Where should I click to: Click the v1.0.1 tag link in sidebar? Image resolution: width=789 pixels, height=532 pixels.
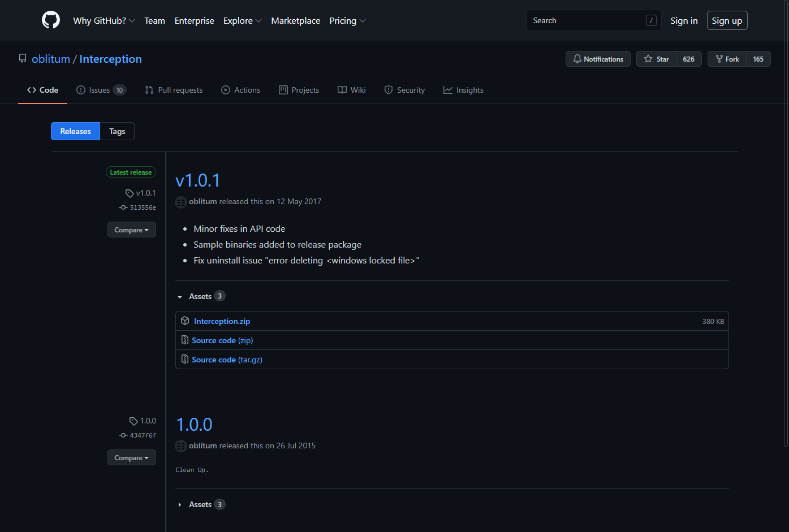[146, 193]
